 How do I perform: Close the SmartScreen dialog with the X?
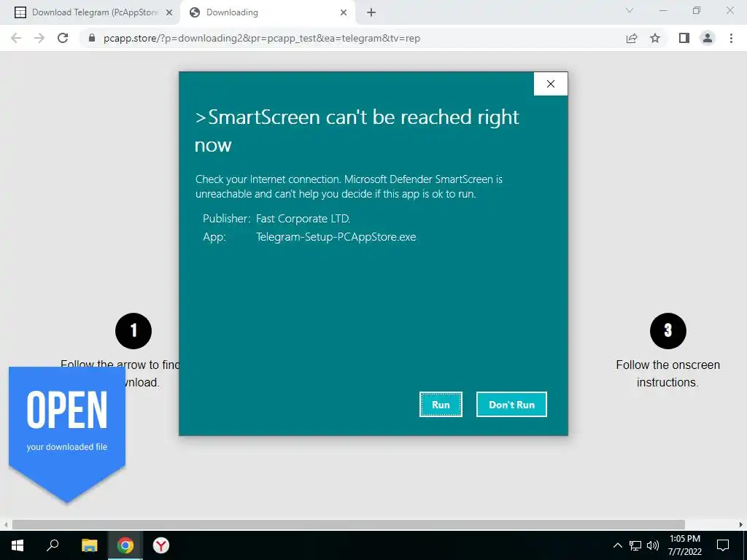point(551,84)
